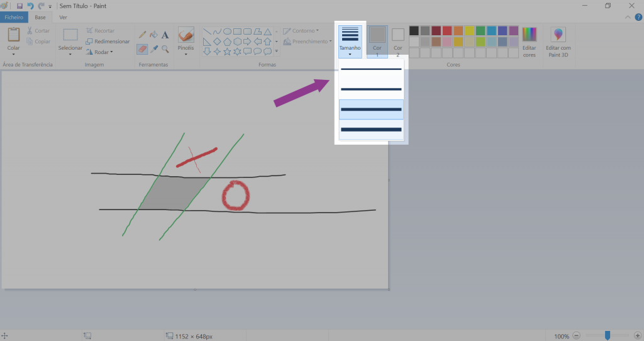
Task: Pick the highlighted third line size option
Action: pos(371,109)
